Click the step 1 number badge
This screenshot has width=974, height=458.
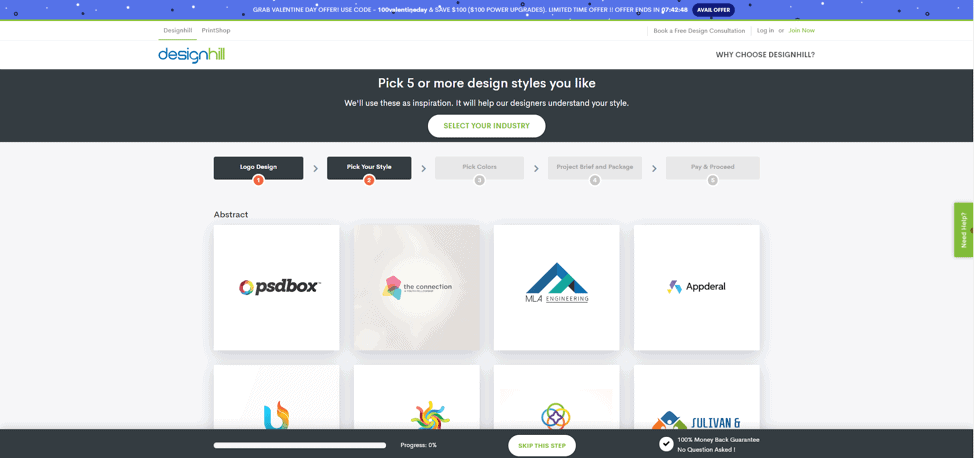tap(258, 180)
